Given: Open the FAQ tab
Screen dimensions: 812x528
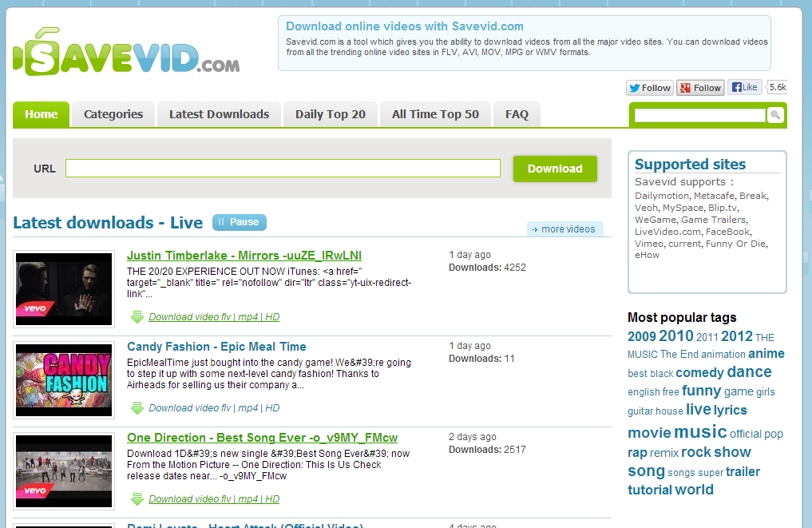Looking at the screenshot, I should [x=517, y=114].
